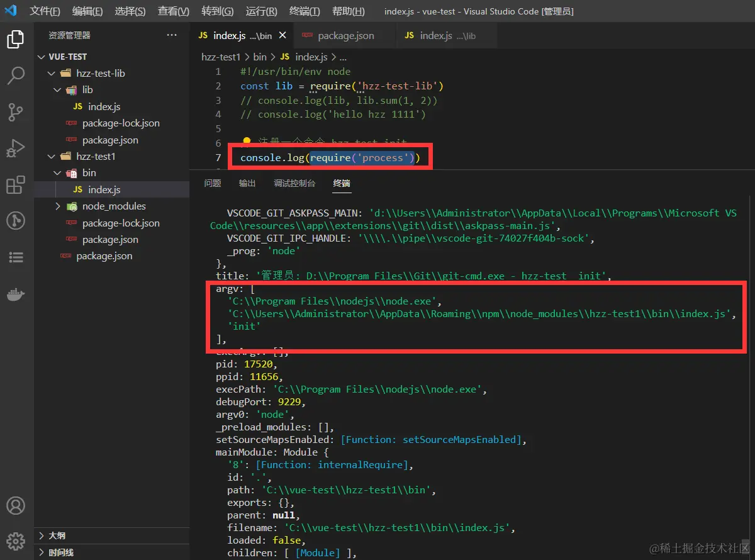The image size is (755, 560).
Task: Click 'loaded: false' in terminal output
Action: click(x=267, y=540)
